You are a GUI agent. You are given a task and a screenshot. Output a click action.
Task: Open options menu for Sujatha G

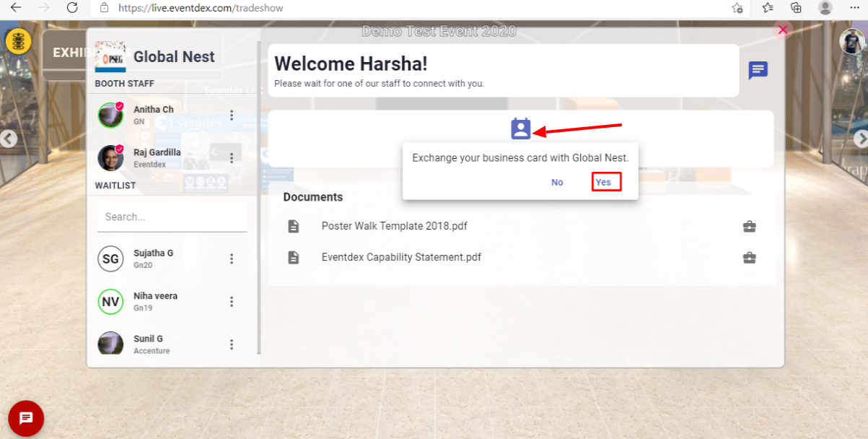tap(232, 258)
